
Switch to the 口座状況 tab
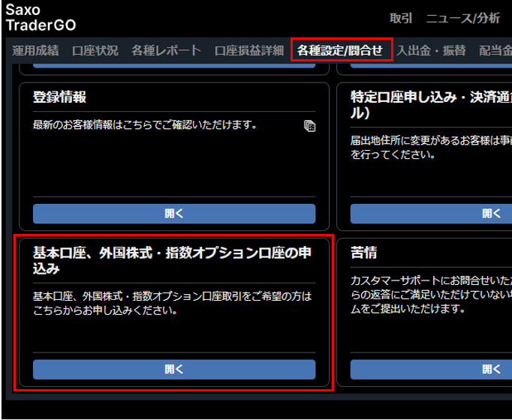click(x=95, y=50)
